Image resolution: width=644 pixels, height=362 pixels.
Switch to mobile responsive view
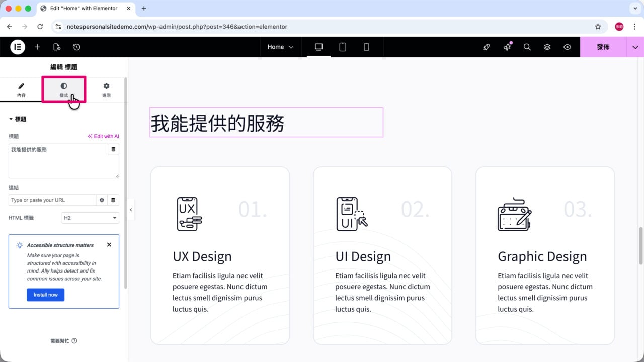[366, 47]
